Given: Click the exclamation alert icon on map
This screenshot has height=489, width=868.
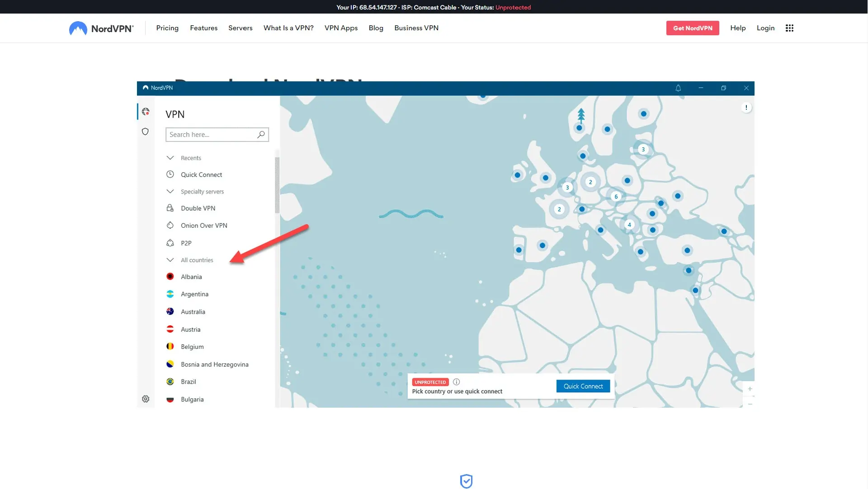Looking at the screenshot, I should tap(746, 108).
